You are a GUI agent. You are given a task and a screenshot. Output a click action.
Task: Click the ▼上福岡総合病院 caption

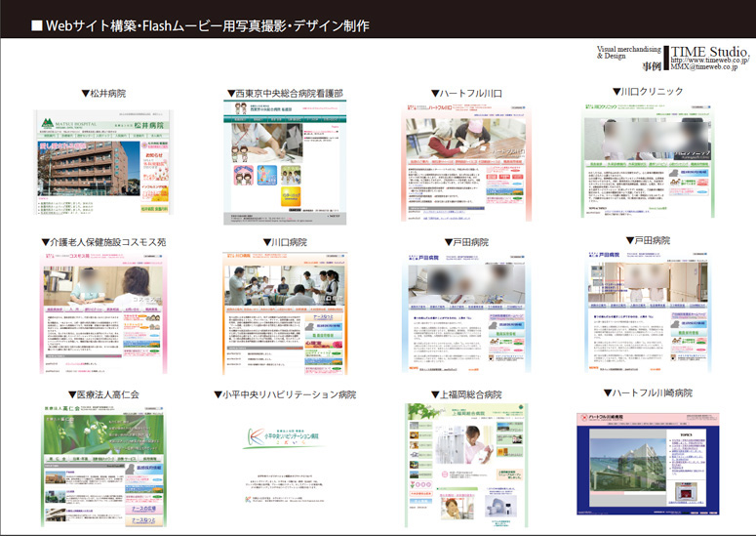466,394
